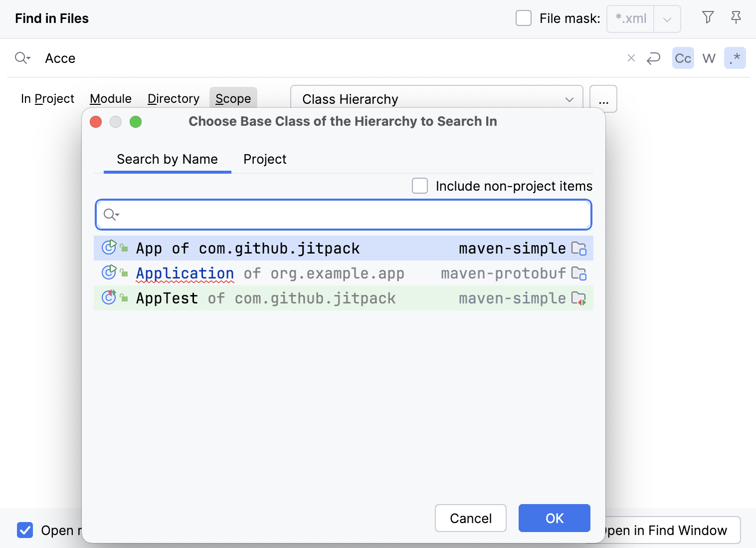Insert newline using the arrow icon
Image resolution: width=756 pixels, height=548 pixels.
point(653,58)
